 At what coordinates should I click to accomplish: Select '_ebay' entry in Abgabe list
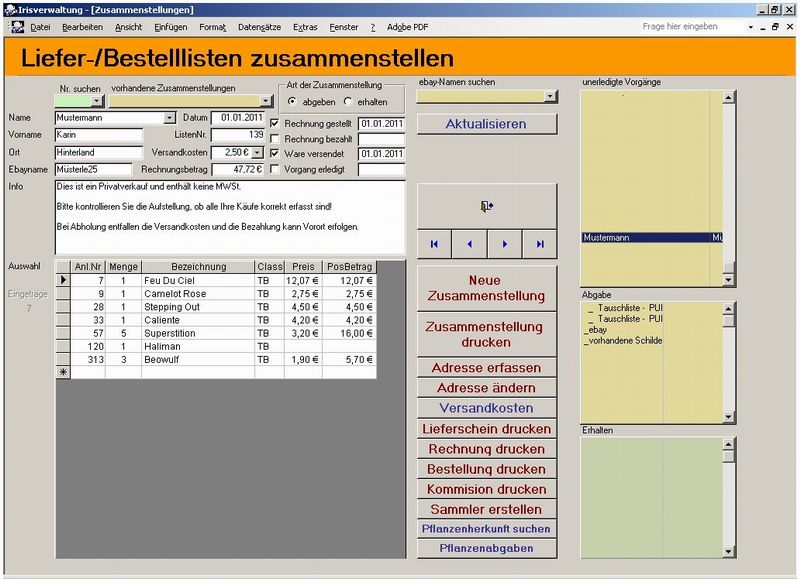pos(595,330)
